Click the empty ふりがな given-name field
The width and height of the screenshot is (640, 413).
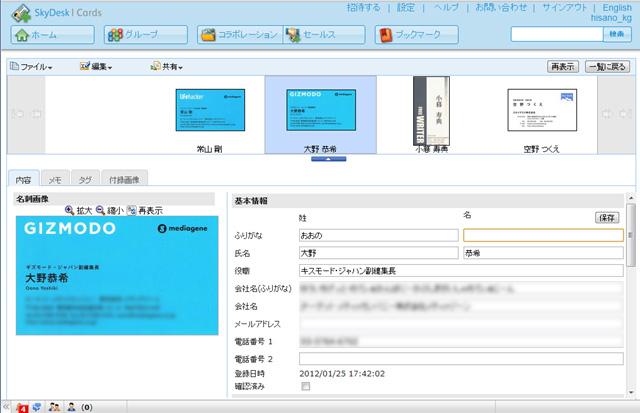click(x=543, y=235)
